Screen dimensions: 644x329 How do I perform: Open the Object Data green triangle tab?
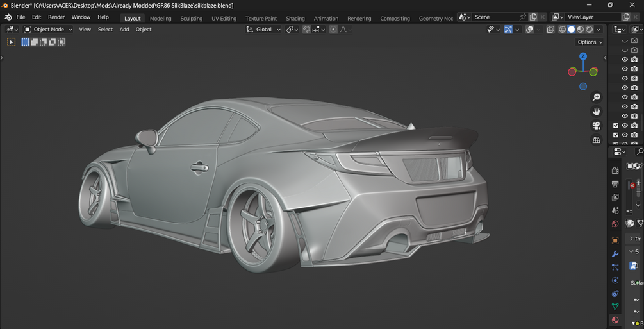[x=615, y=307]
